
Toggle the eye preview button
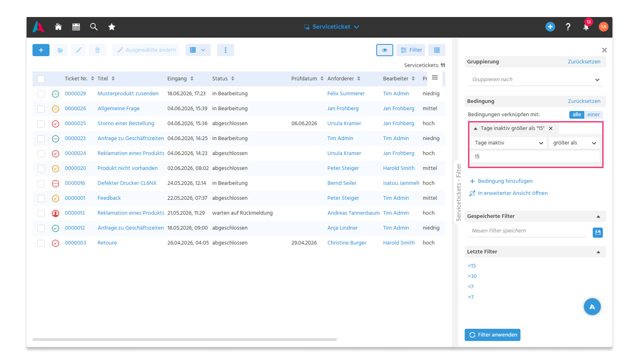point(385,50)
